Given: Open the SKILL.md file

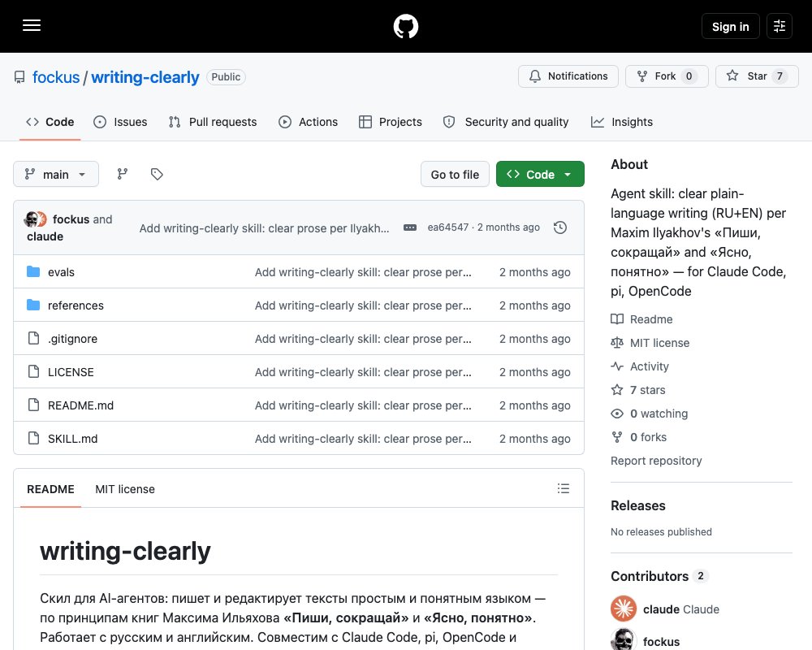Looking at the screenshot, I should click(72, 439).
